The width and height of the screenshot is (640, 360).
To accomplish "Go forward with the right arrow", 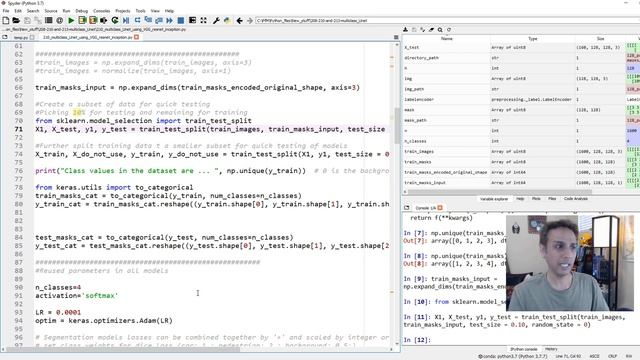I will pyautogui.click(x=249, y=20).
